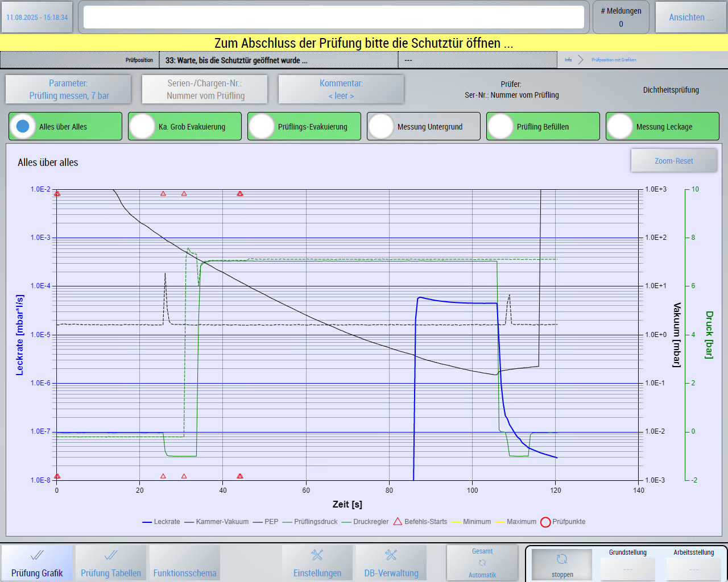Open the Ansichten ... views menu
The height and width of the screenshot is (582, 728).
coord(690,18)
